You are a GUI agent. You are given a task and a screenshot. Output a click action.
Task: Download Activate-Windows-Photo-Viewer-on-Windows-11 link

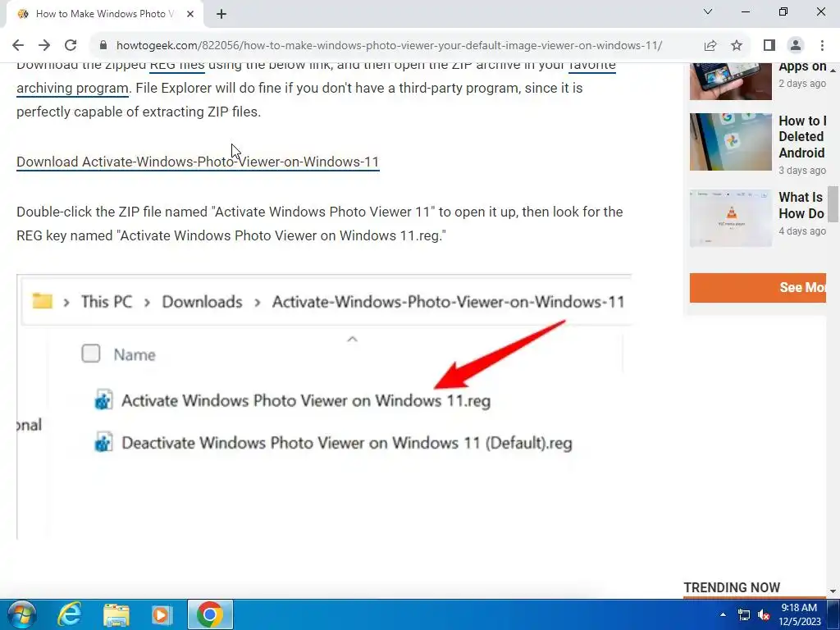tap(198, 162)
